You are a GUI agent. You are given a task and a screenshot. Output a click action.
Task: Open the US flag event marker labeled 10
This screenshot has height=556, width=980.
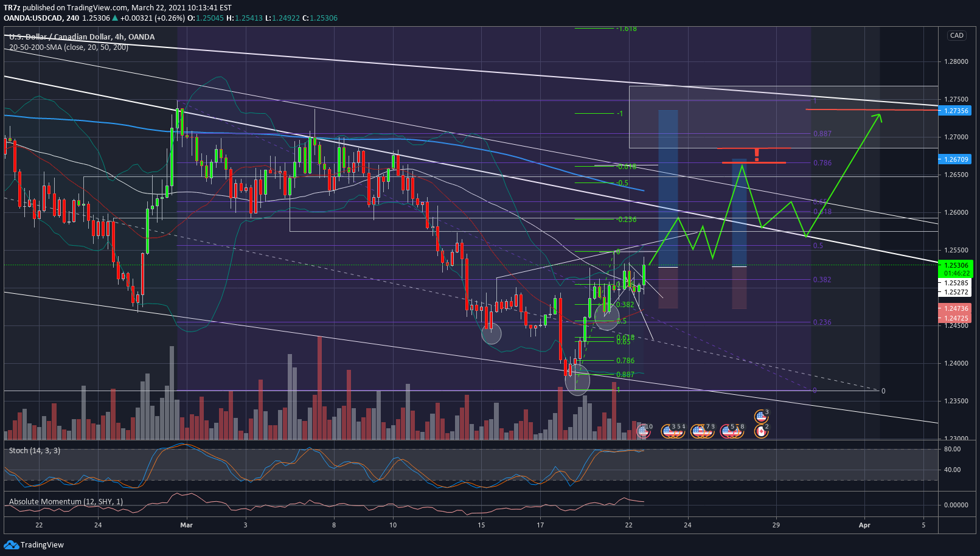coord(643,431)
